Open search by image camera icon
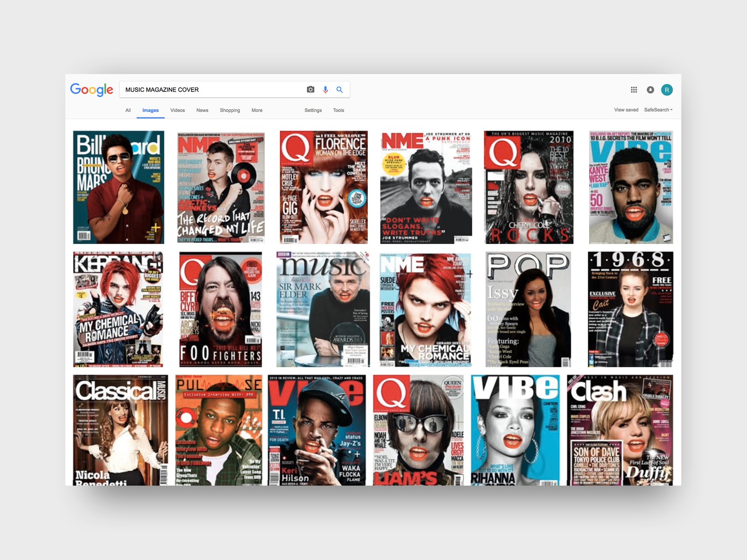 click(x=310, y=90)
